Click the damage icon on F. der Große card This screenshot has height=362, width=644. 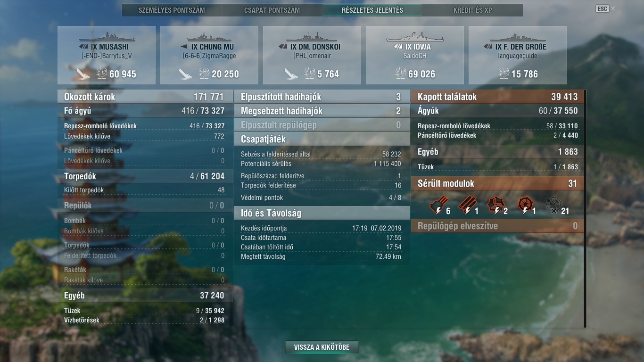pos(504,74)
